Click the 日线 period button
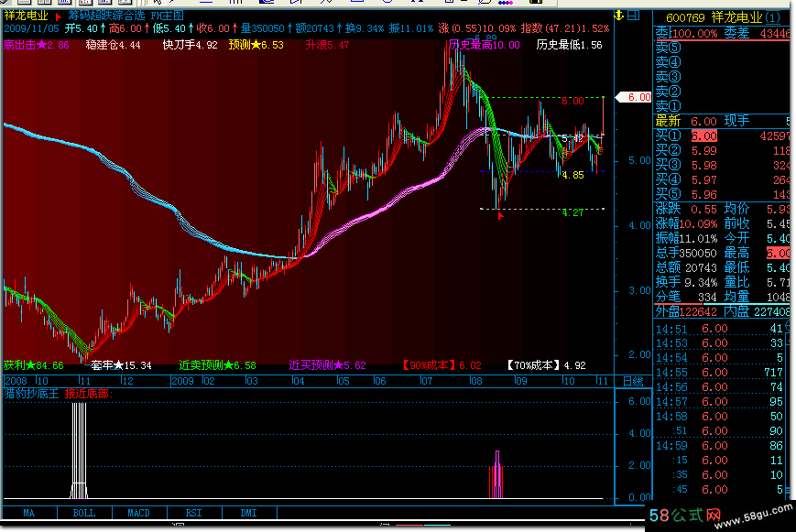Image resolution: width=796 pixels, height=532 pixels. coord(633,381)
